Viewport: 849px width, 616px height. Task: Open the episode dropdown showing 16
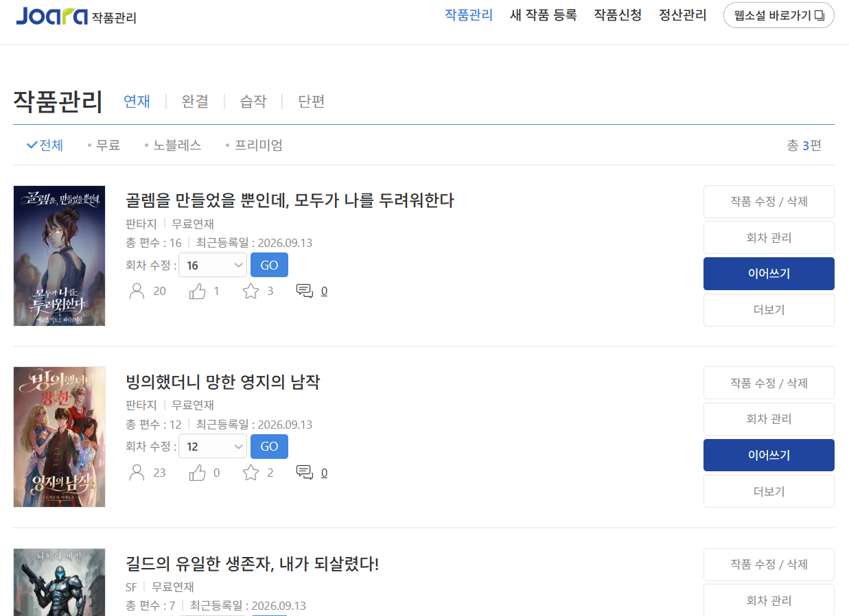[213, 265]
